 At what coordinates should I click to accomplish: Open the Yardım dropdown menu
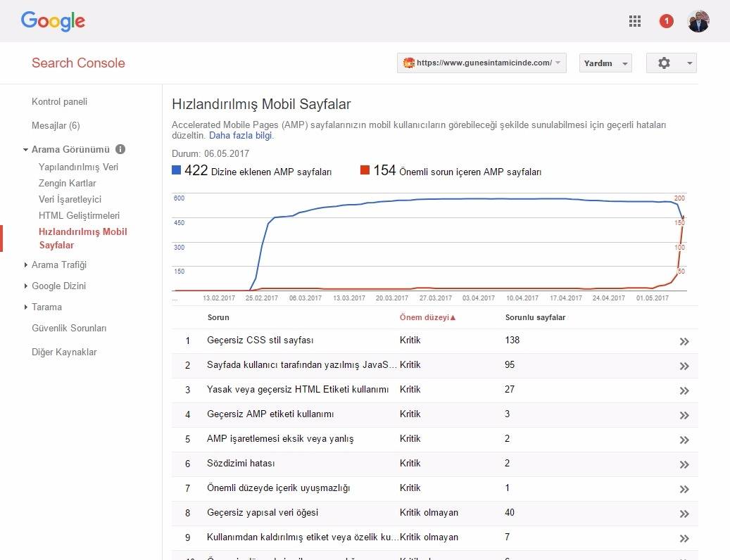tap(605, 63)
